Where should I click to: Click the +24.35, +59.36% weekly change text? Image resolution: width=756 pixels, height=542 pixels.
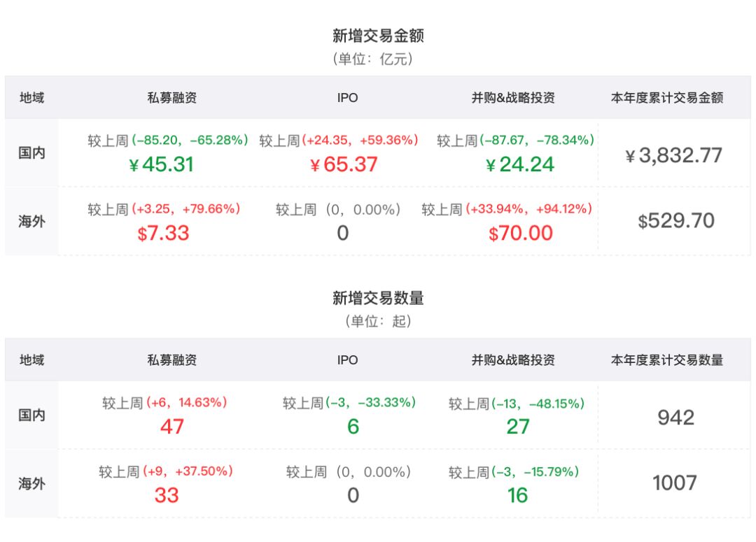click(x=360, y=141)
